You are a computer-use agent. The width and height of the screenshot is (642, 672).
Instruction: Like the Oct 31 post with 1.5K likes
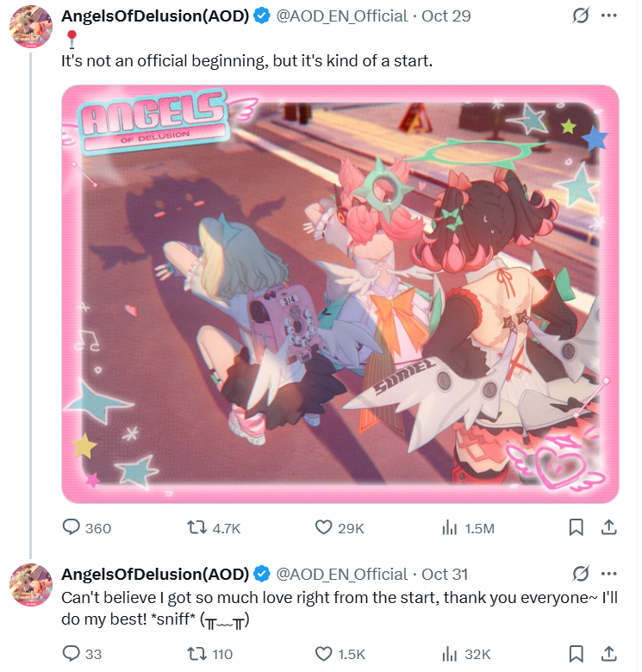340,654
